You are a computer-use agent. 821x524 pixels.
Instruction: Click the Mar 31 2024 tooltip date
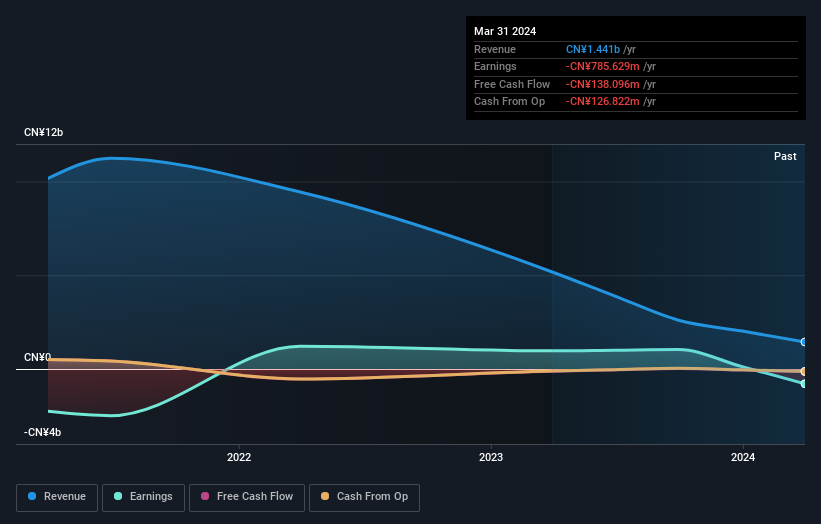[x=505, y=31]
